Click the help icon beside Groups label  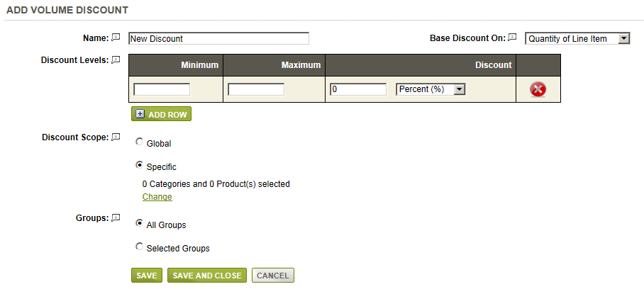[116, 217]
